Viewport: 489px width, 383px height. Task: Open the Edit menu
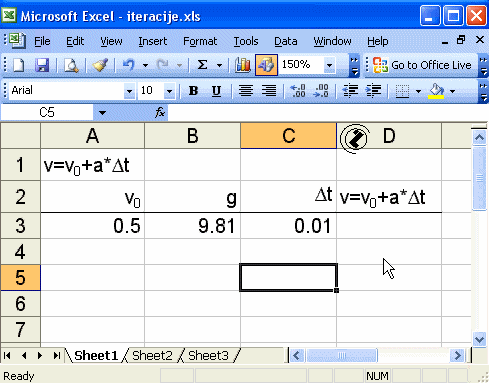(x=75, y=41)
